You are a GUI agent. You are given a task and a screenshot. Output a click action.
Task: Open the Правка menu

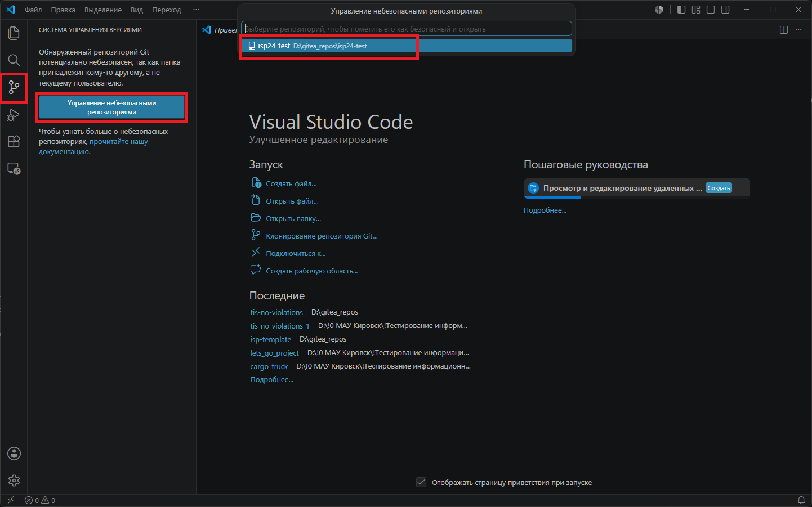pyautogui.click(x=63, y=10)
